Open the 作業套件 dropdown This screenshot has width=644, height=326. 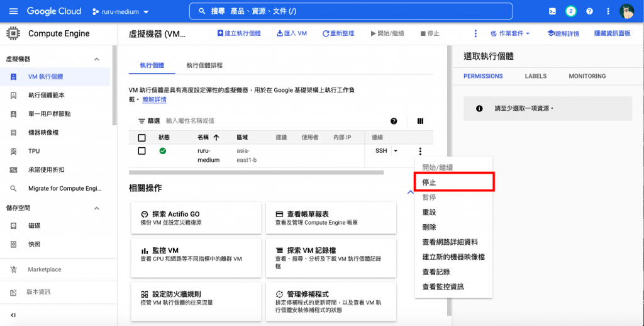510,33
